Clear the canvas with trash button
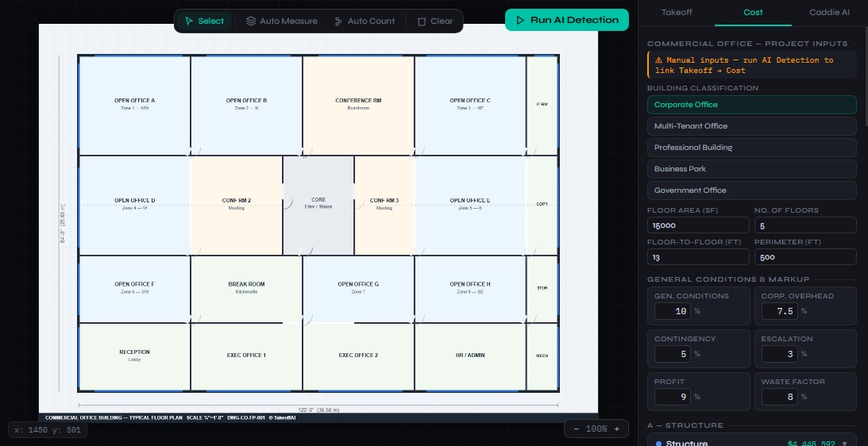Screen dimensions: 868x446 (435, 21)
